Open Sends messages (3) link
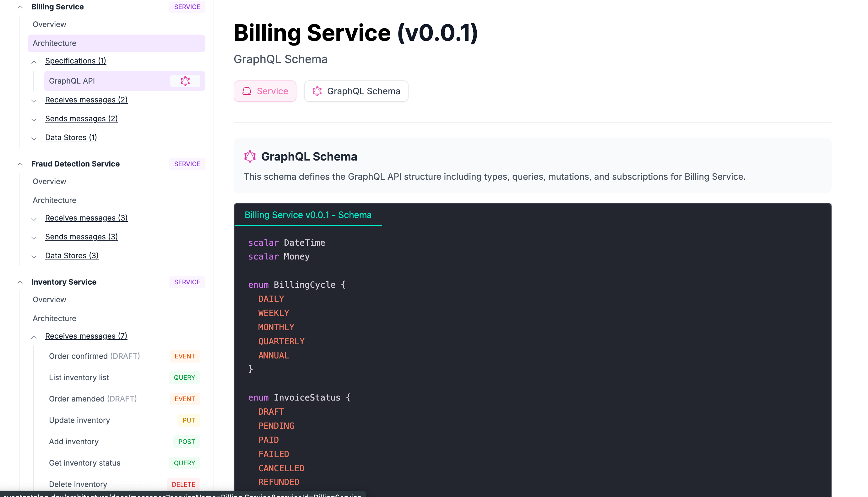The width and height of the screenshot is (868, 497). pos(82,237)
